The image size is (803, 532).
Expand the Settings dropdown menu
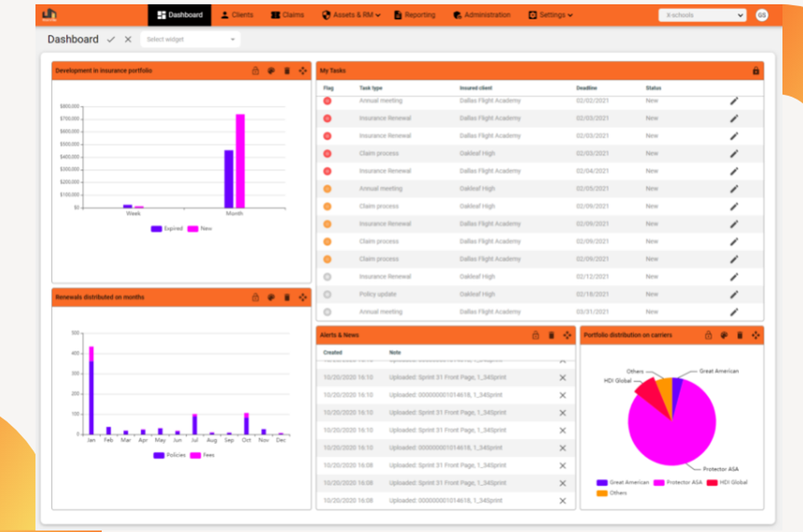(x=551, y=14)
